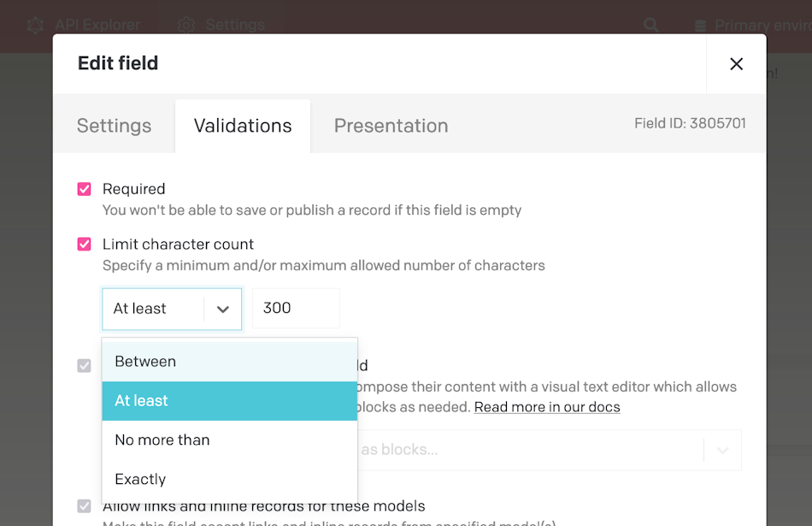Toggle the checkbox beside Allow links and inline records
The width and height of the screenshot is (812, 526).
[x=83, y=505]
